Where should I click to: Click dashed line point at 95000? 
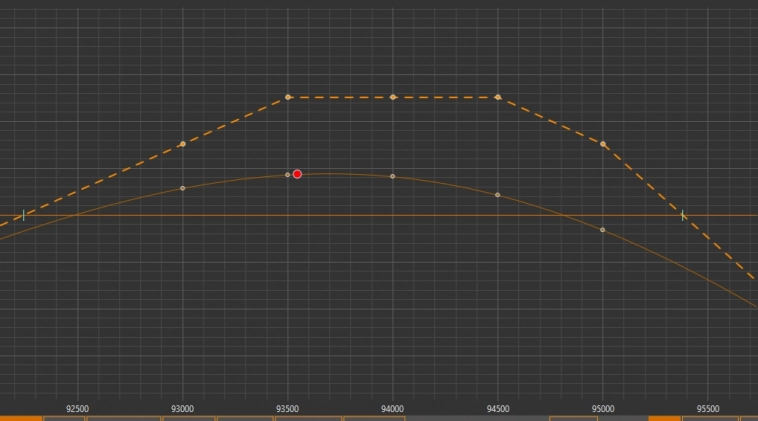(x=603, y=144)
